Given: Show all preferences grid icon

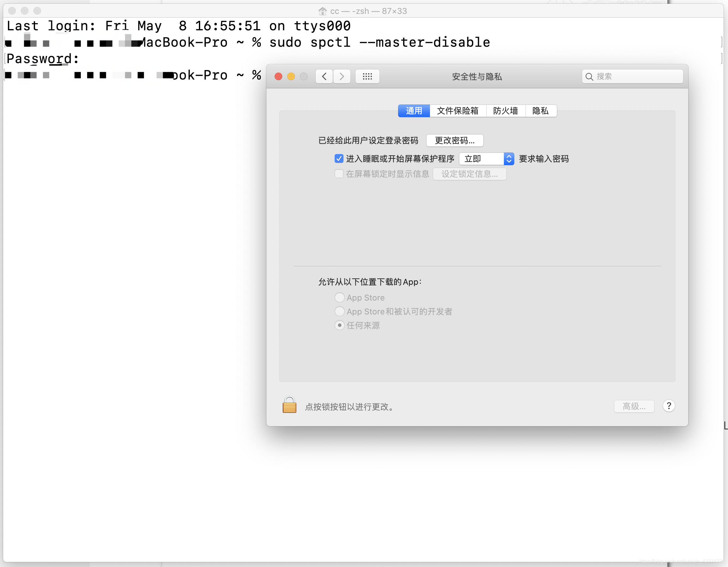Looking at the screenshot, I should click(367, 77).
